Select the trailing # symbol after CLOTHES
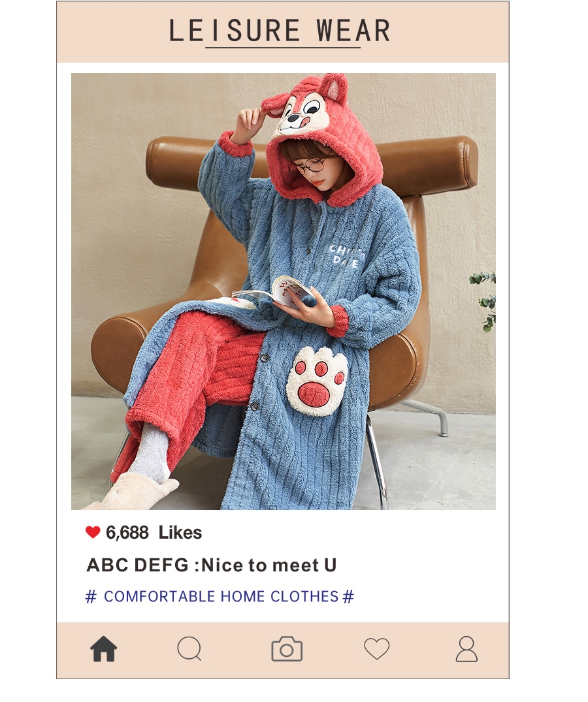Screen dimensions: 588x702 tap(348, 596)
